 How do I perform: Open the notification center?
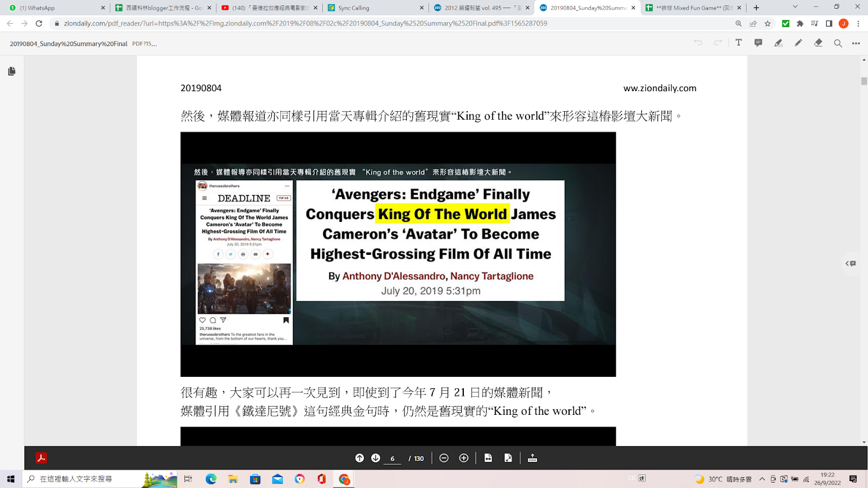[x=853, y=479]
